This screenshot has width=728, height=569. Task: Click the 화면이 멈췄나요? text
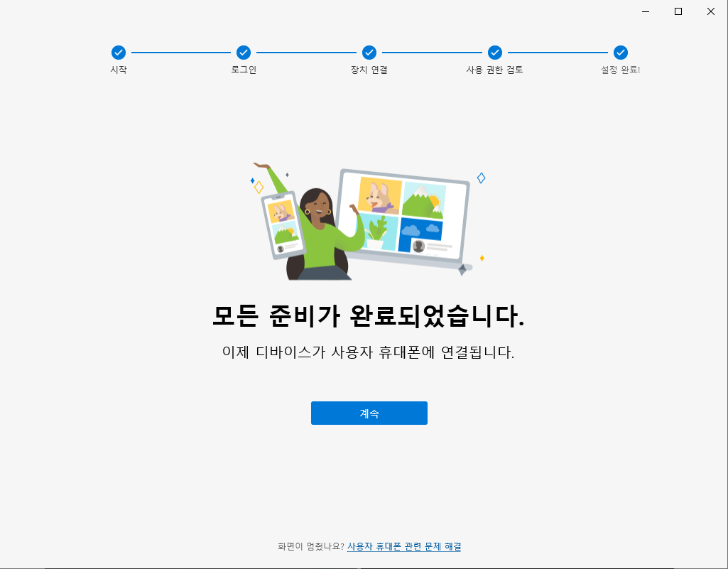pyautogui.click(x=311, y=547)
